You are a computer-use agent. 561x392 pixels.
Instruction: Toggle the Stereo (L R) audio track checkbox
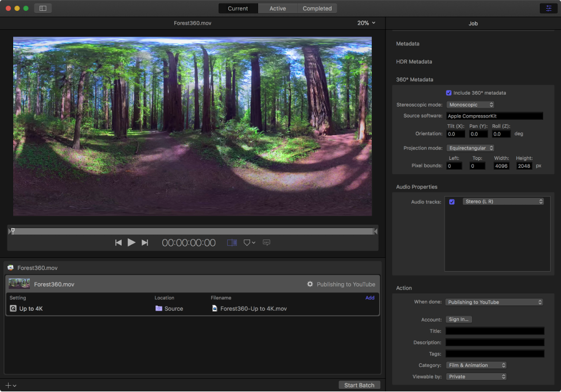tap(452, 202)
